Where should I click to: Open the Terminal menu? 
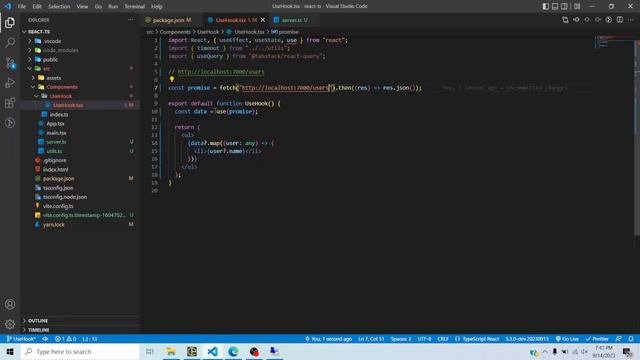pos(135,7)
